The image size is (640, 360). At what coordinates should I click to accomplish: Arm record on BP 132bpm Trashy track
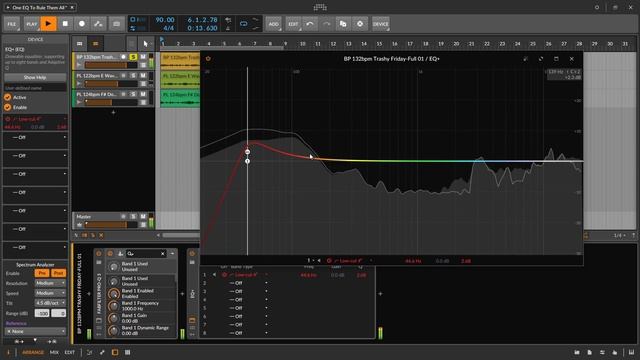(x=123, y=57)
